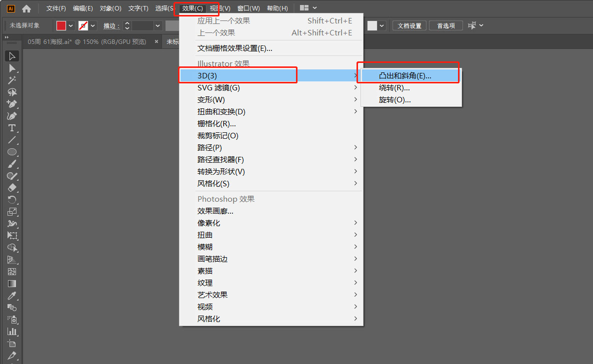593x364 pixels.
Task: Select the Free Transform tool
Action: tap(11, 236)
